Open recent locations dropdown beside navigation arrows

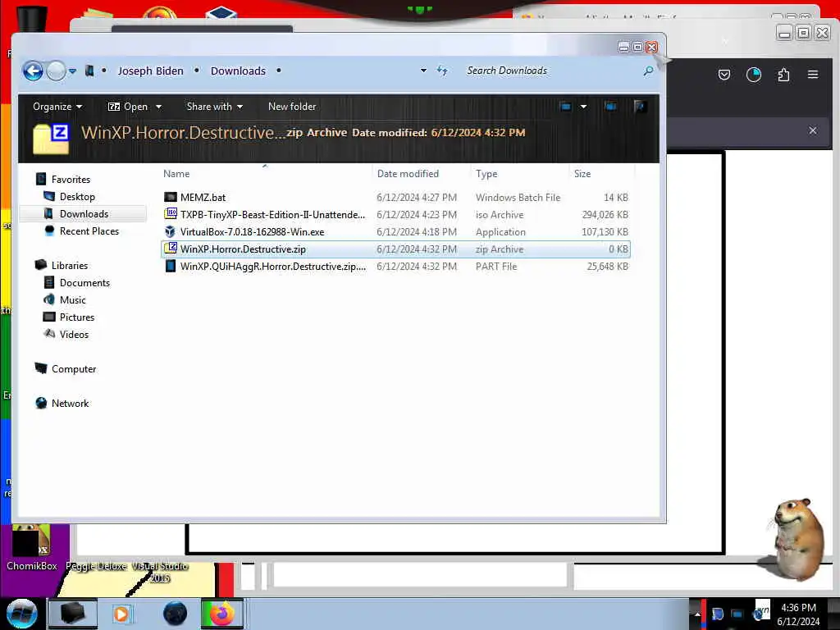pyautogui.click(x=72, y=71)
